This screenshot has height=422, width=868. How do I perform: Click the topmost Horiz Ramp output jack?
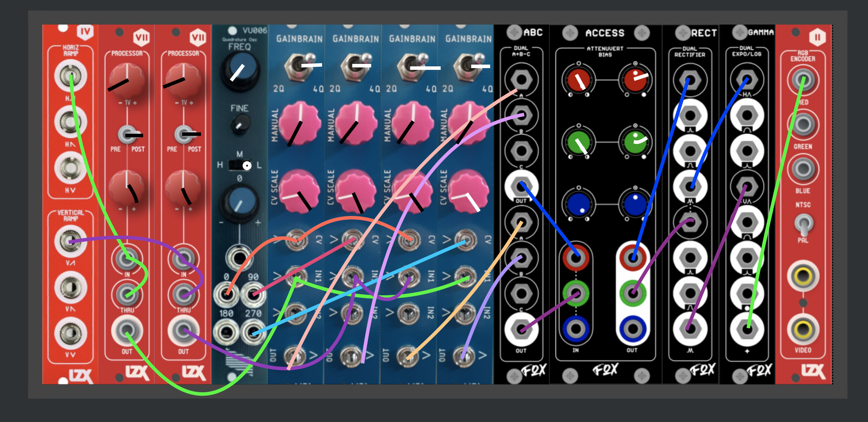[x=71, y=76]
